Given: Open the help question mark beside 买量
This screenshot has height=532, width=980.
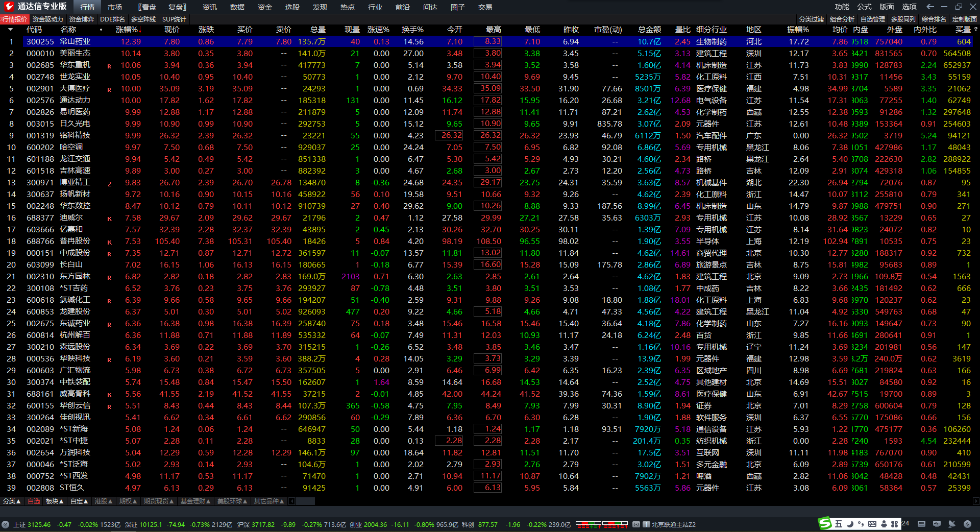Looking at the screenshot, I should coord(975,30).
